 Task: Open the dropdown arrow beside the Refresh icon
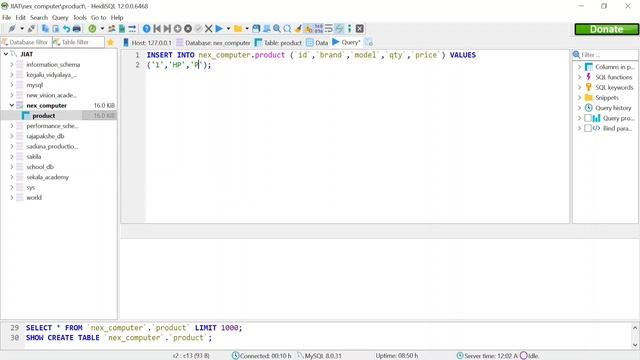tap(102, 29)
